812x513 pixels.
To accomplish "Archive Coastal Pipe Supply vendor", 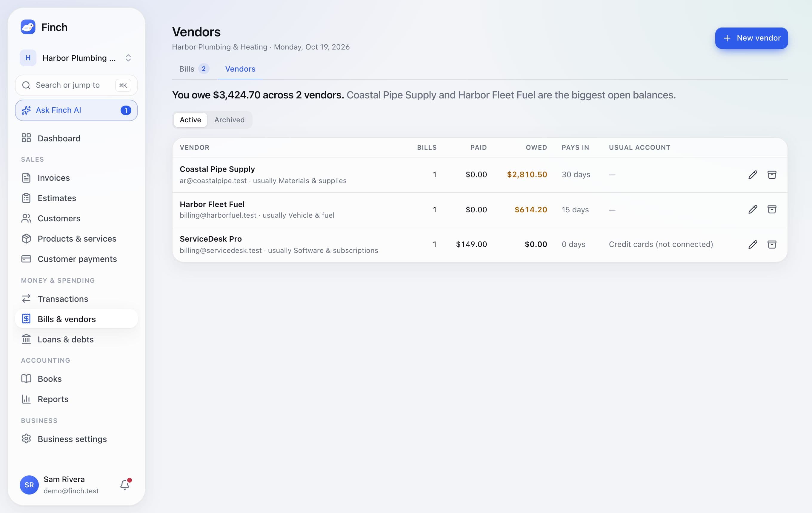I will click(772, 174).
